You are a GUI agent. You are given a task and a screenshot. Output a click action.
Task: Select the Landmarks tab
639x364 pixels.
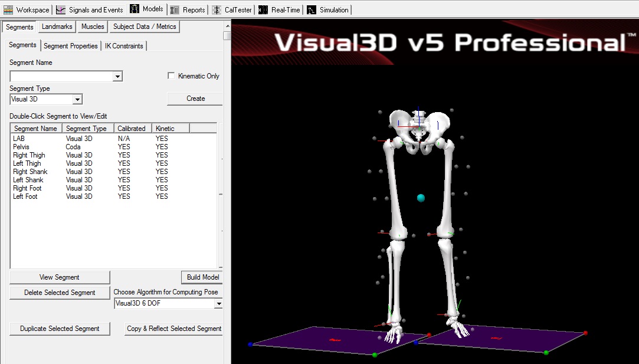tap(57, 27)
